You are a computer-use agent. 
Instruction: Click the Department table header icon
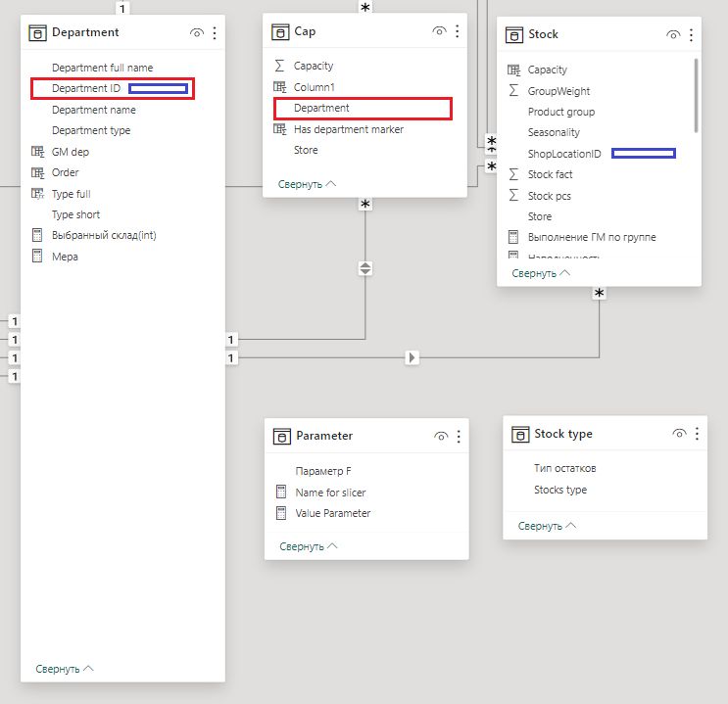pos(37,33)
